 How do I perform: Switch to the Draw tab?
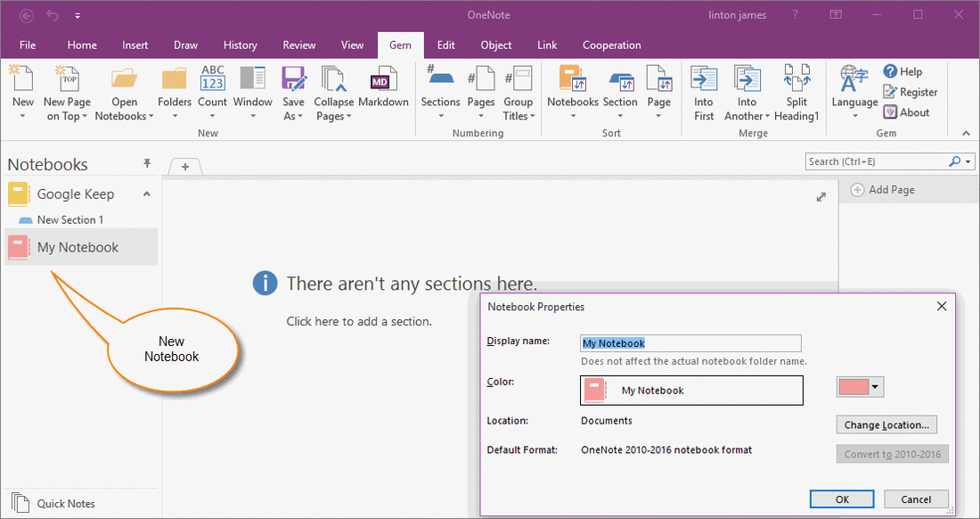pyautogui.click(x=185, y=45)
